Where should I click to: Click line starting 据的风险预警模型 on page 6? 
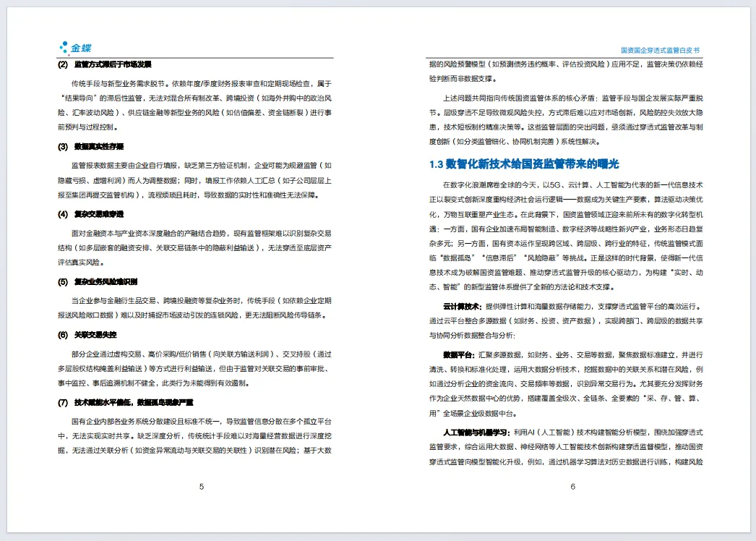pyautogui.click(x=566, y=64)
